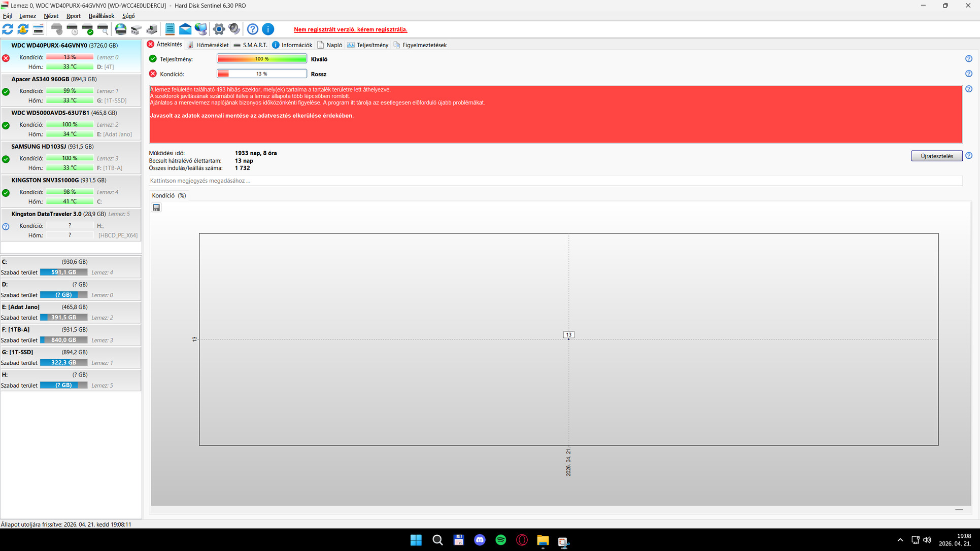Click the blue info circle icon

coord(268,29)
